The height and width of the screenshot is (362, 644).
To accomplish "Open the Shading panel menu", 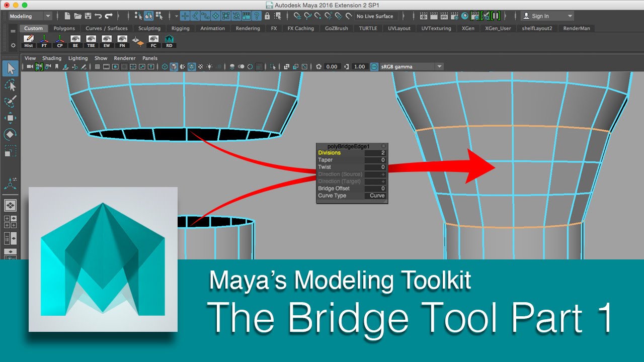I will 52,58.
